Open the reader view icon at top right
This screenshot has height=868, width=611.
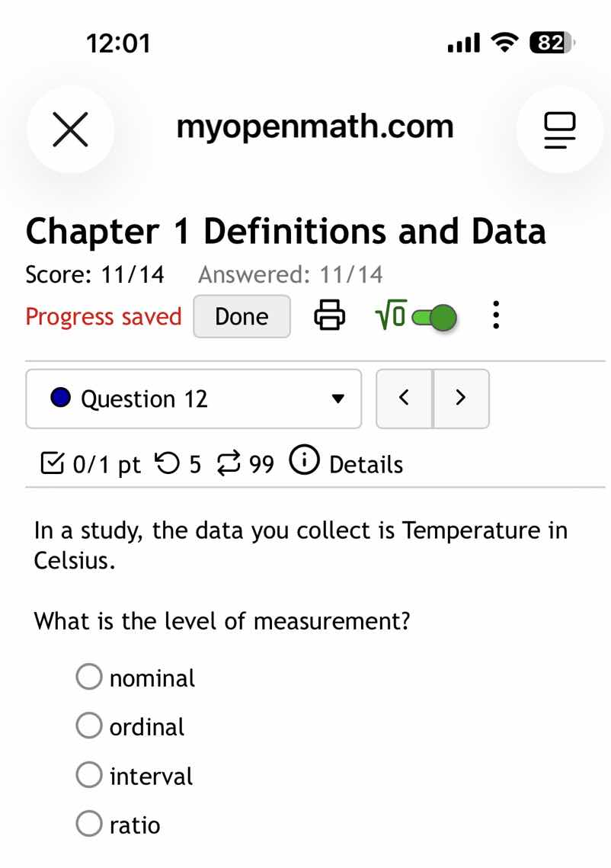(x=560, y=130)
